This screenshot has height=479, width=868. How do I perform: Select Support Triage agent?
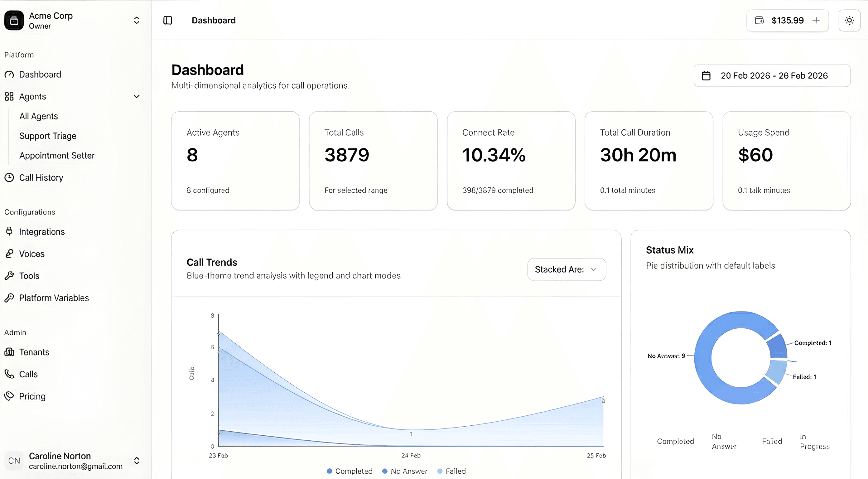pyautogui.click(x=47, y=136)
